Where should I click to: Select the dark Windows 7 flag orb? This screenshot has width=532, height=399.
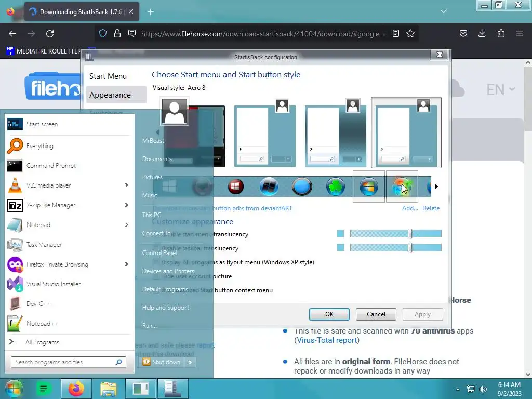point(269,187)
